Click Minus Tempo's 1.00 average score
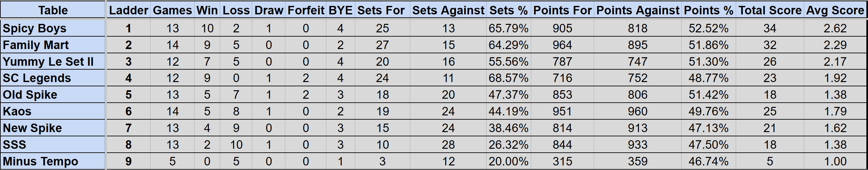 coord(835,161)
